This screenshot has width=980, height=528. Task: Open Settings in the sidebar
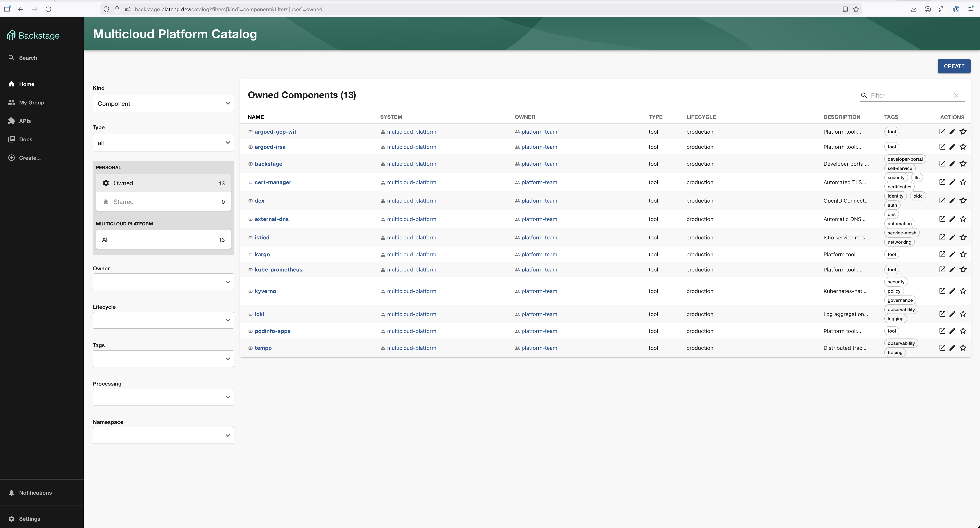tap(29, 518)
